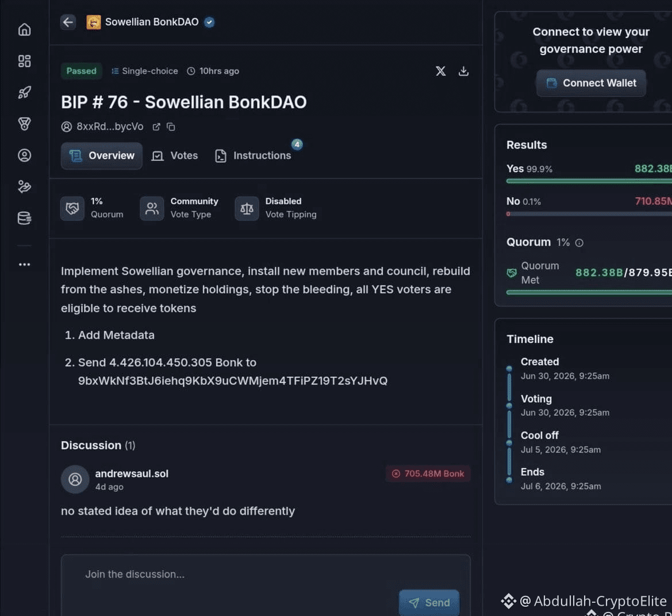Click the Quorum Met handshake icon
672x616 pixels.
click(512, 273)
